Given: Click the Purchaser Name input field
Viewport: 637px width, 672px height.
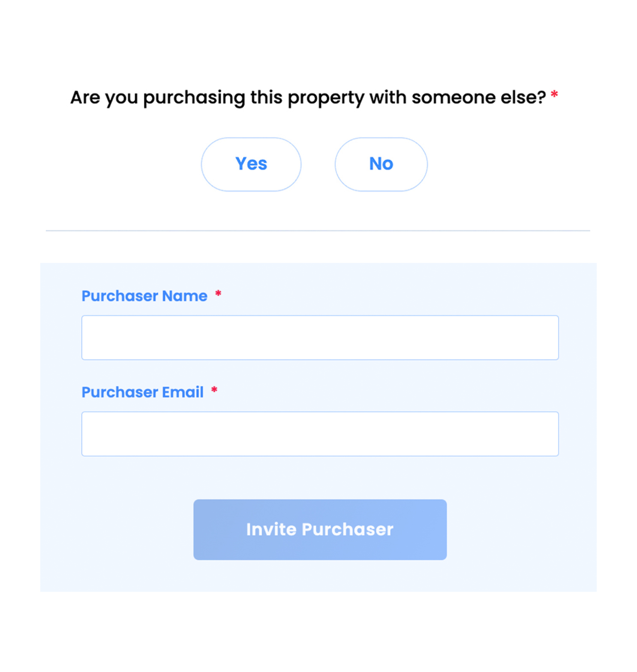Looking at the screenshot, I should click(320, 338).
